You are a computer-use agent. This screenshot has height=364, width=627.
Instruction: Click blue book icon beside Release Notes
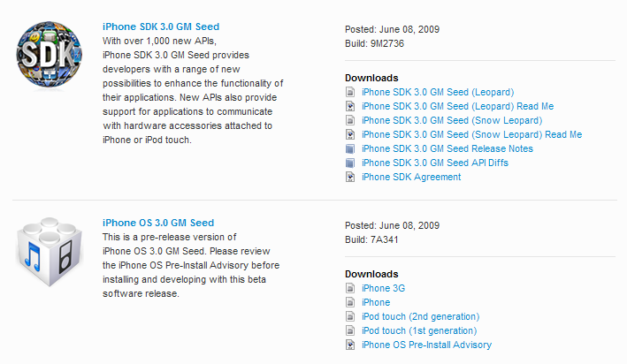[x=350, y=149]
